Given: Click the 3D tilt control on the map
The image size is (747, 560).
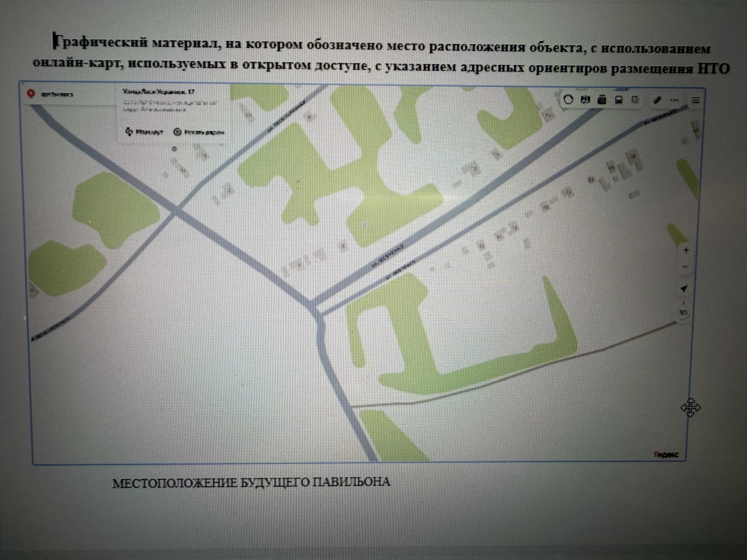Looking at the screenshot, I should point(683,313).
